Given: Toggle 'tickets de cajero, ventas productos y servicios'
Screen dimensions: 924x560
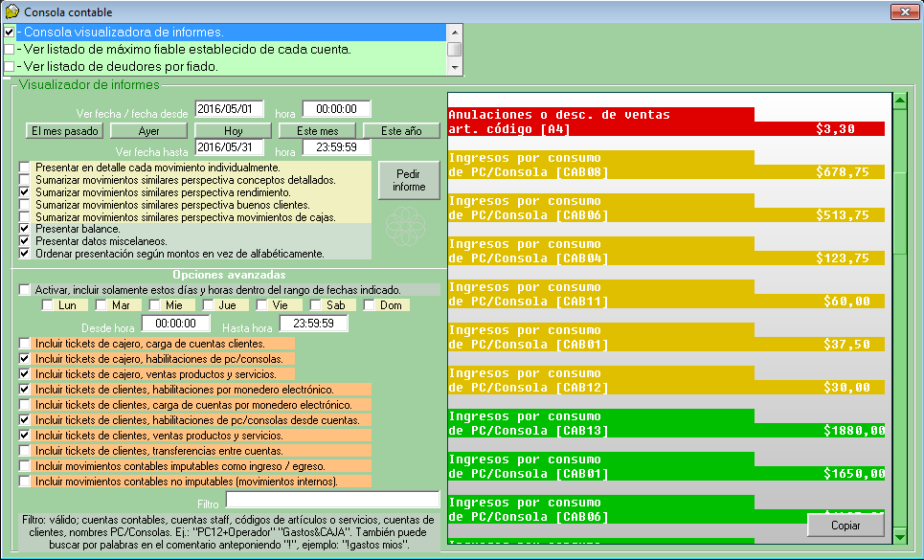Looking at the screenshot, I should click(x=24, y=374).
